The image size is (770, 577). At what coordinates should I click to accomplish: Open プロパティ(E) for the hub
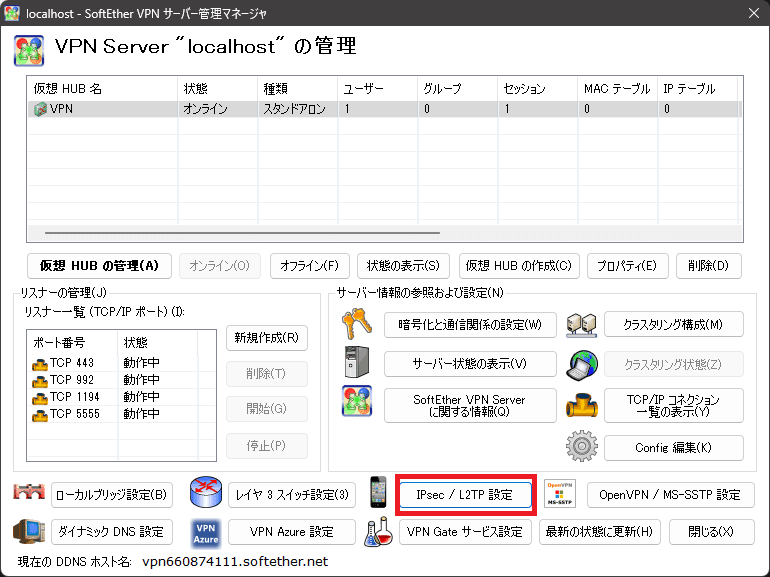click(628, 266)
